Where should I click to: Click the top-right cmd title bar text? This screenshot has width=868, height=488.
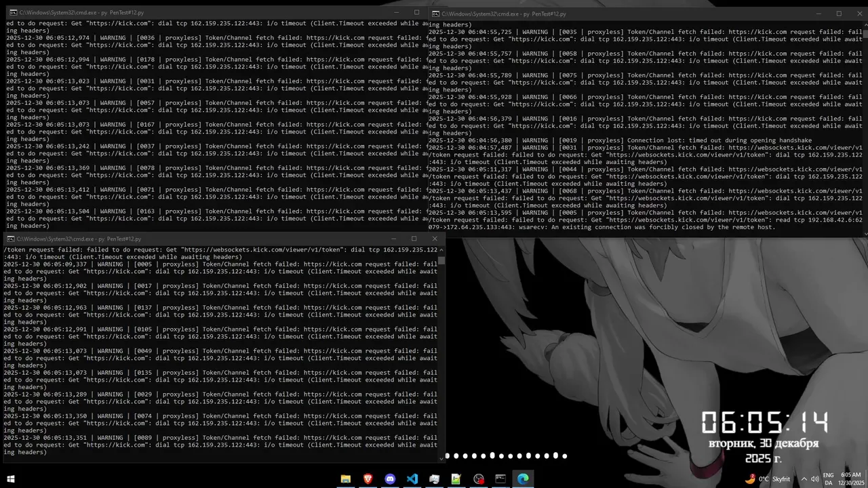coord(504,14)
